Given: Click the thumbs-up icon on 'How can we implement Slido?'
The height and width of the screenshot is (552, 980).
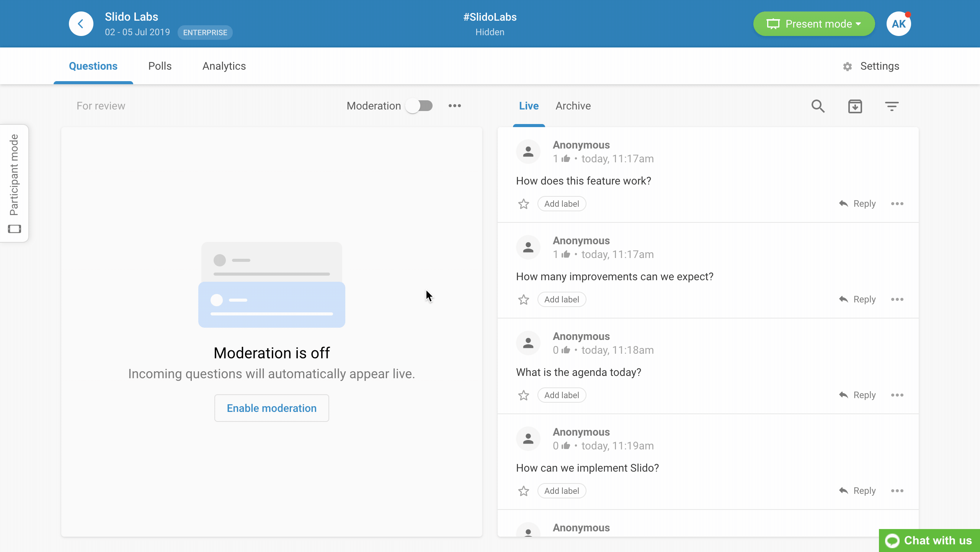Looking at the screenshot, I should point(566,446).
